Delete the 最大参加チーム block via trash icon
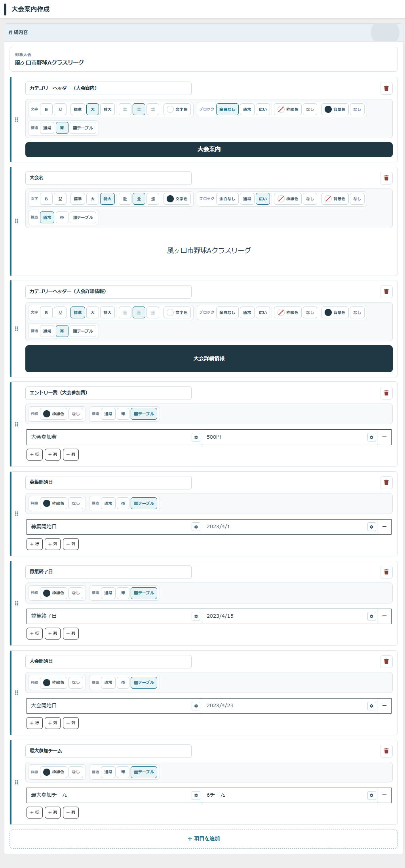Viewport: 405px width, 868px height. (x=386, y=751)
